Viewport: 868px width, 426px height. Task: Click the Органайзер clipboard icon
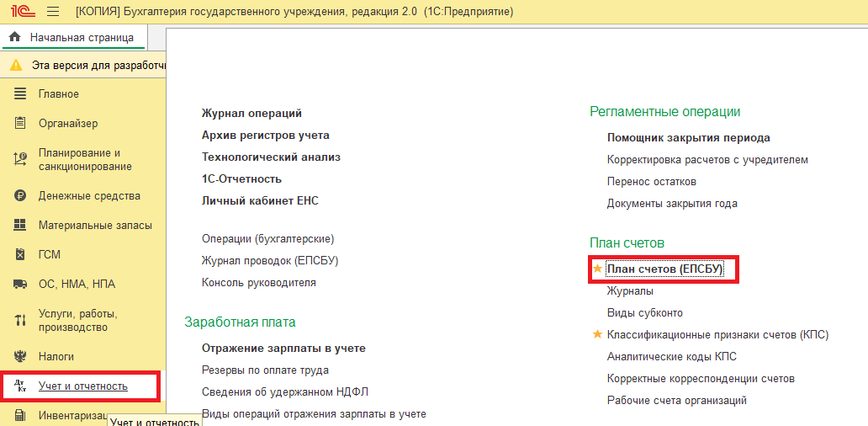point(20,123)
